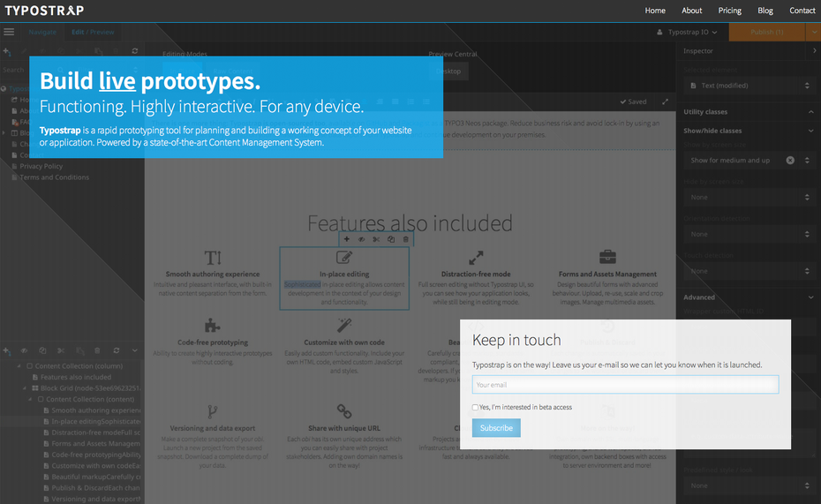Click the Subscribe button
Image resolution: width=821 pixels, height=504 pixels.
coord(496,427)
